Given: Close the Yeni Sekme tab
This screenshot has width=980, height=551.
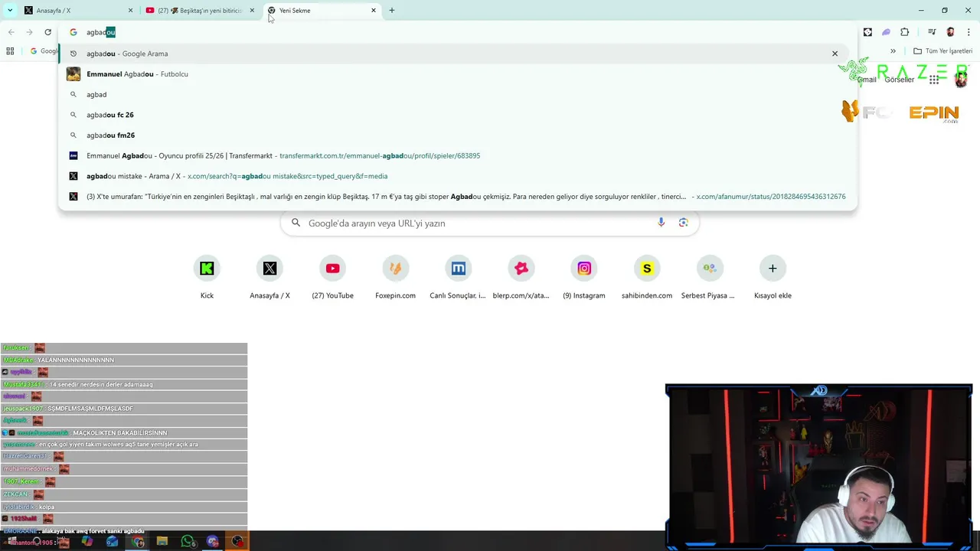Looking at the screenshot, I should 374,11.
